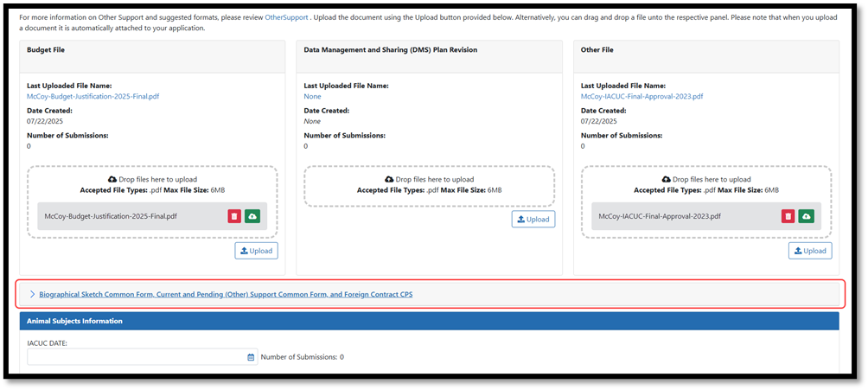This screenshot has width=868, height=390.
Task: Click the Other File drop files area
Action: (705, 183)
